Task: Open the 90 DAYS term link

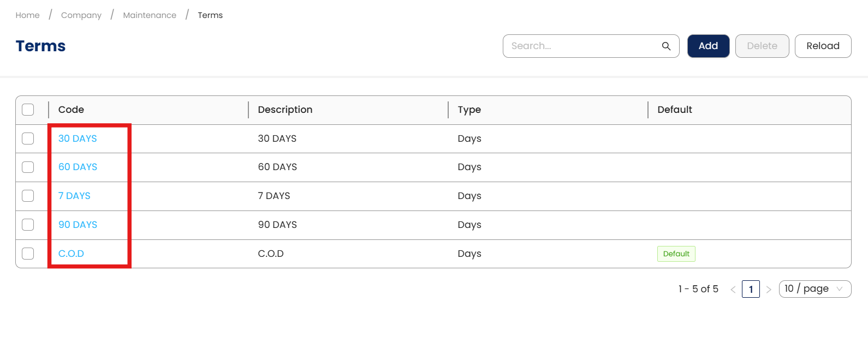Action: pyautogui.click(x=78, y=225)
